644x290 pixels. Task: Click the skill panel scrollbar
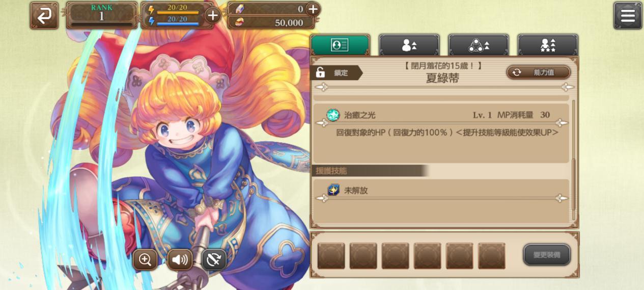click(x=573, y=153)
